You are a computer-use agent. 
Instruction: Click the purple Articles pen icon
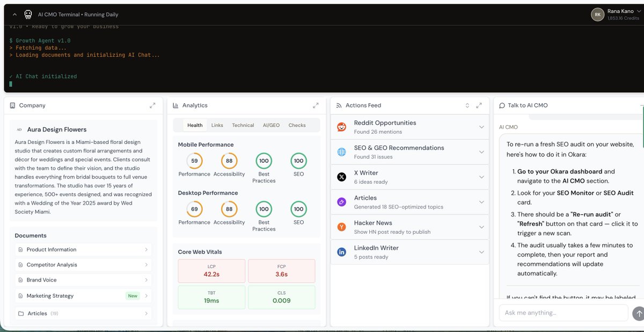point(342,202)
